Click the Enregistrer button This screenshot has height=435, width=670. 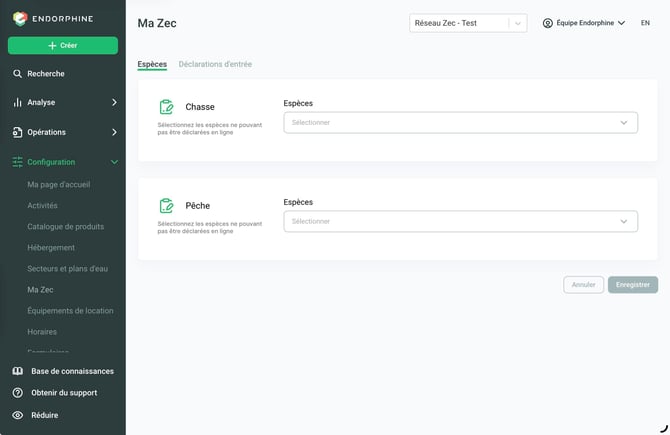pos(633,285)
